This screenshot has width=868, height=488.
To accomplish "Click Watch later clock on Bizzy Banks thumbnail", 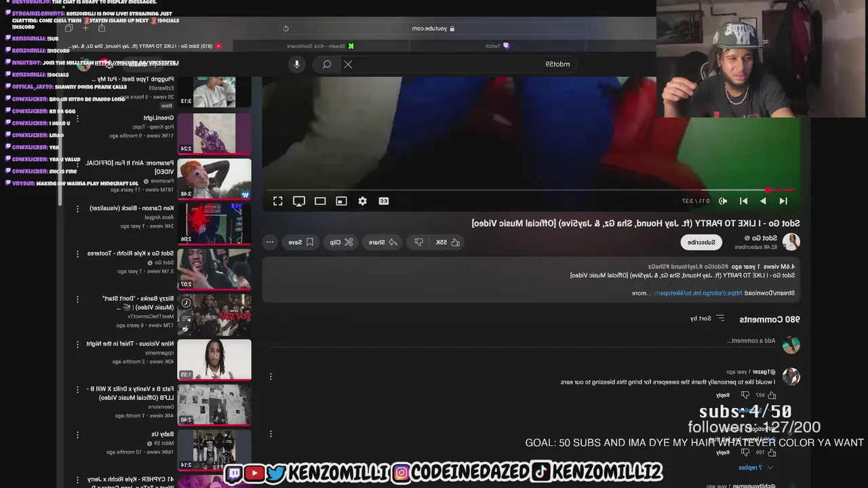I will coord(186,303).
